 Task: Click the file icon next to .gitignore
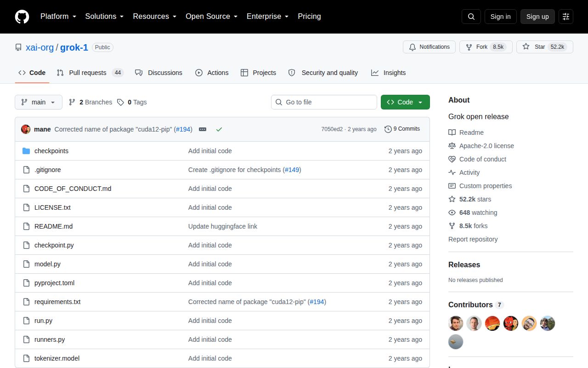point(26,170)
